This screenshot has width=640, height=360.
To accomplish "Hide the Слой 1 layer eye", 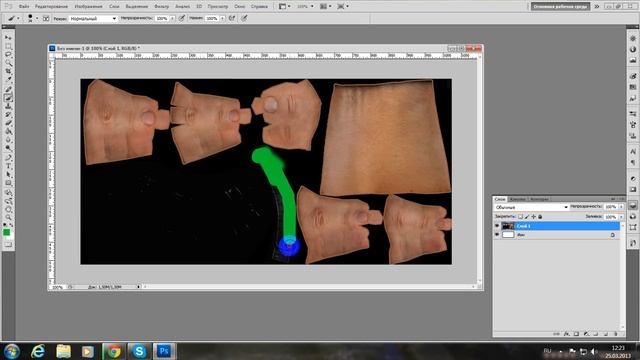I will coord(497,226).
